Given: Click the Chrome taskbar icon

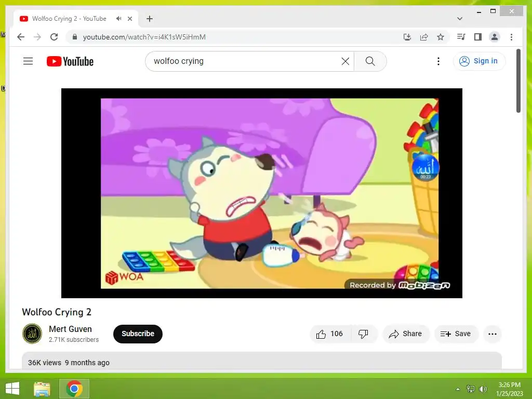Looking at the screenshot, I should pyautogui.click(x=74, y=389).
